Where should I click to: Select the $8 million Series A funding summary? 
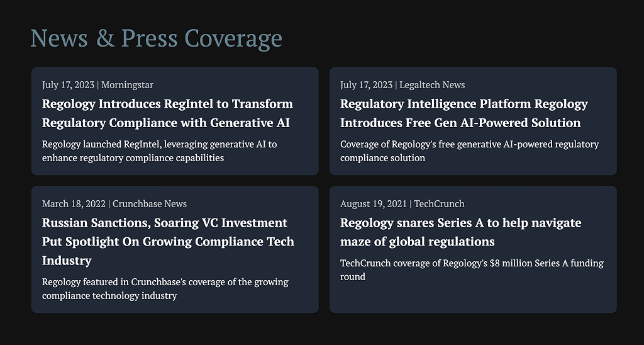(x=472, y=269)
